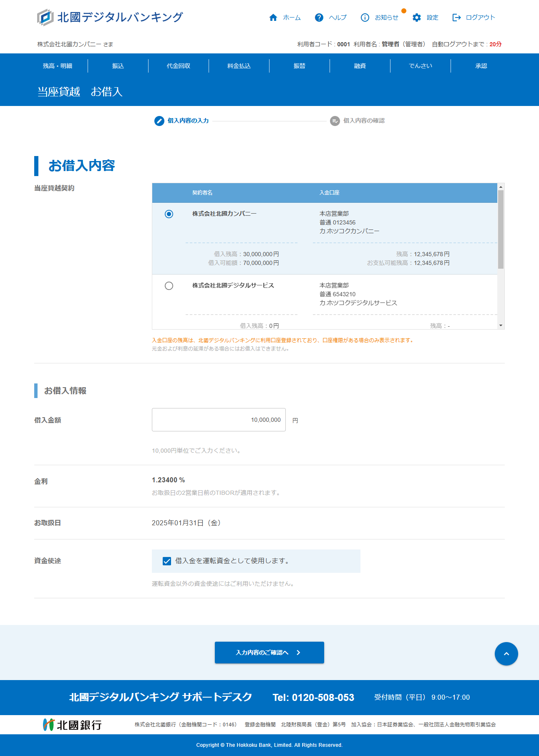
Task: Click the contract list scrollbar thumb
Action: click(x=501, y=229)
